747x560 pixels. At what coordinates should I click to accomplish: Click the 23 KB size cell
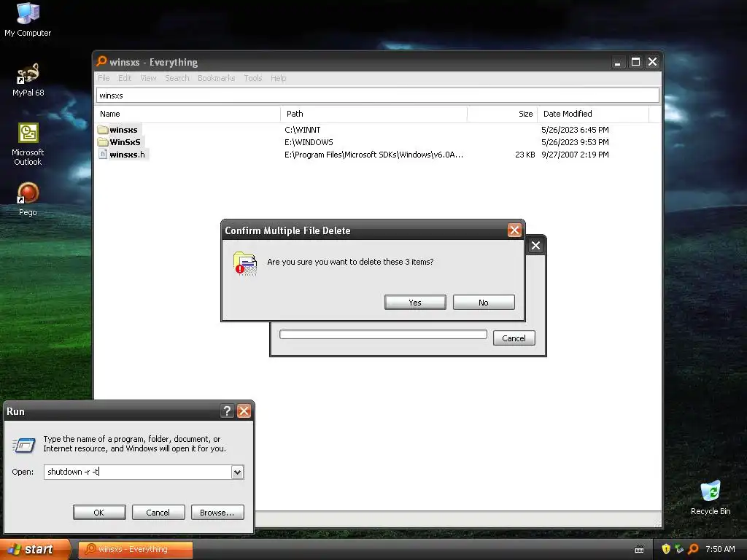[x=525, y=155]
